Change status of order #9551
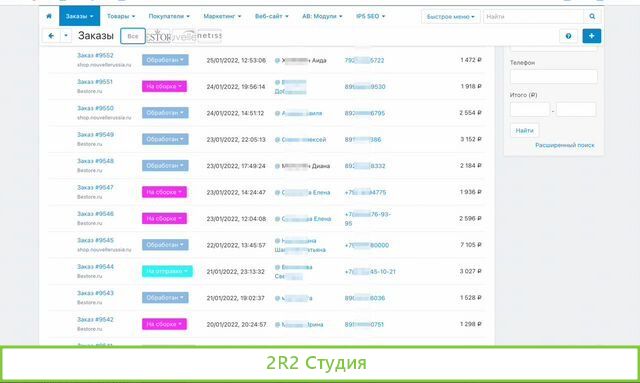 [x=164, y=87]
